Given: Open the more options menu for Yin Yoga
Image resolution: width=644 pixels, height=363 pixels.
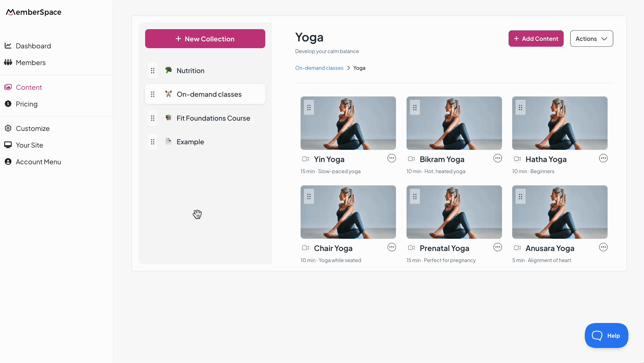Looking at the screenshot, I should pos(392,158).
